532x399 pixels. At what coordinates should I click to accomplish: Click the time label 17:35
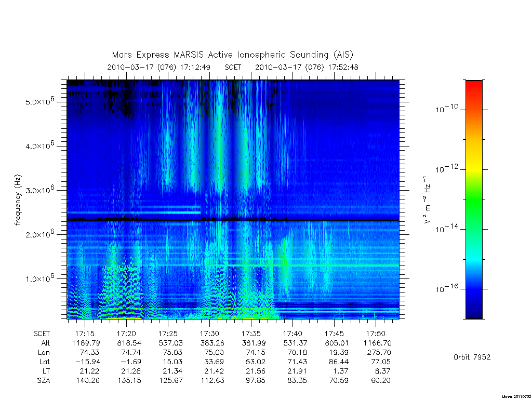coord(251,334)
